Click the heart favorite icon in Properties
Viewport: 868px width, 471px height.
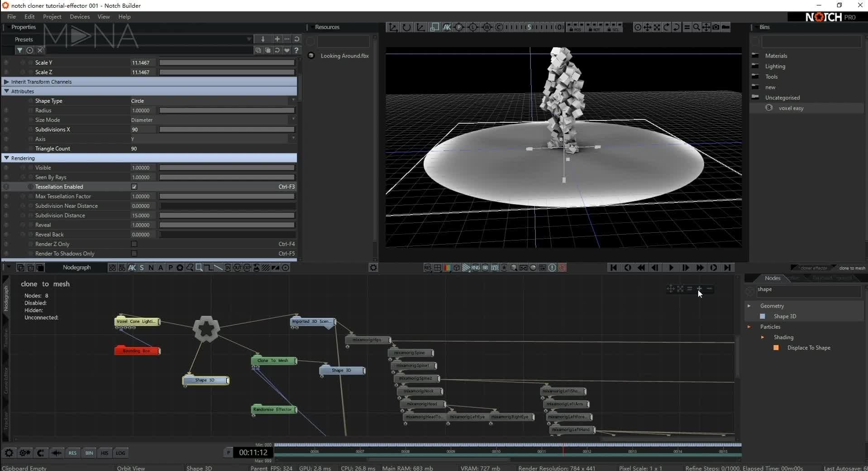287,50
